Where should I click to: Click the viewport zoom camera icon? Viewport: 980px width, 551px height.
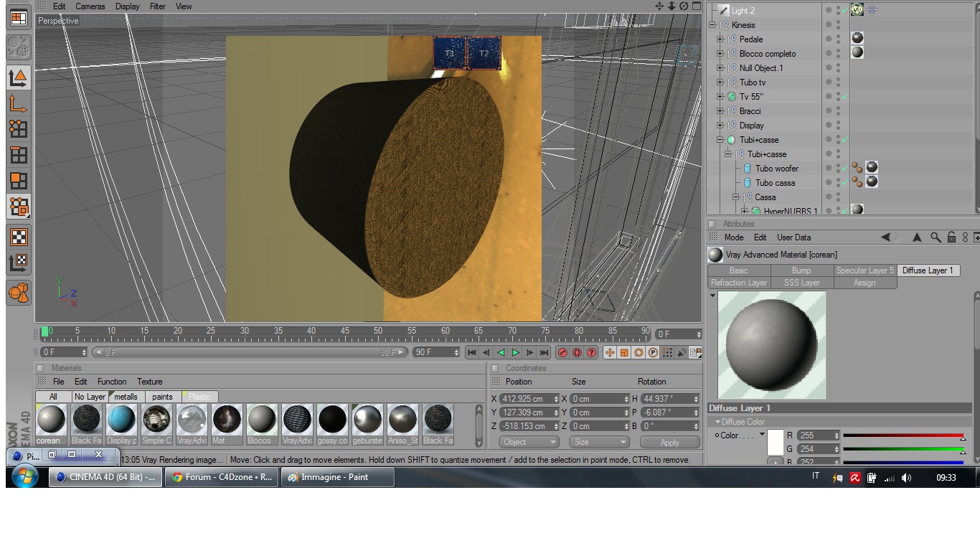pos(672,6)
